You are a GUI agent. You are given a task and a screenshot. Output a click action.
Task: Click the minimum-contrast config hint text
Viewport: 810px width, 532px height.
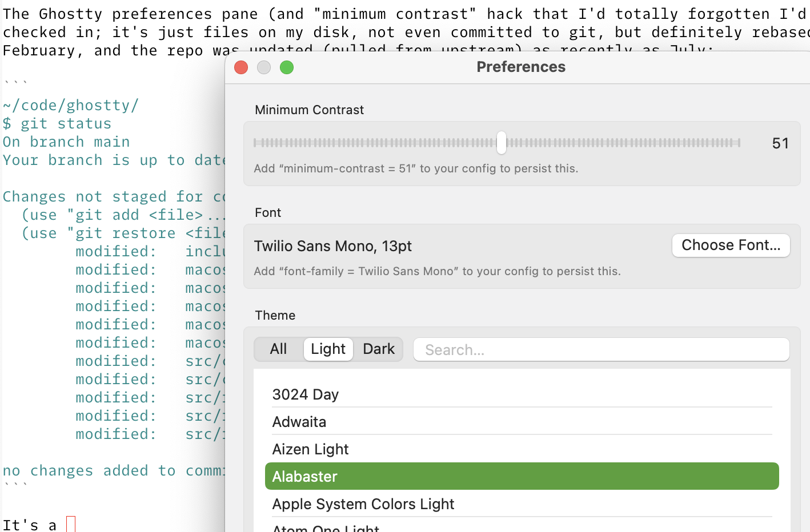tap(416, 168)
